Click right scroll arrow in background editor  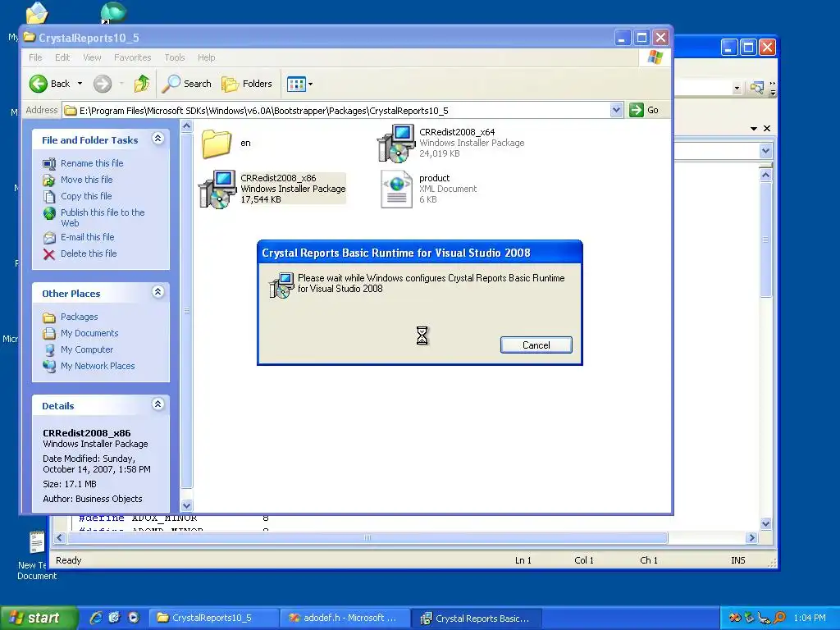pos(751,537)
